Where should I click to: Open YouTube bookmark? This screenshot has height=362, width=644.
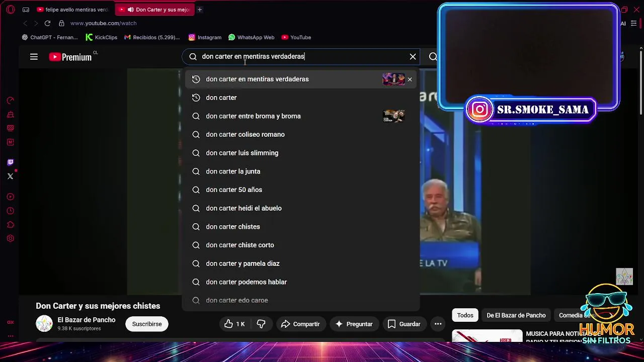pos(296,37)
